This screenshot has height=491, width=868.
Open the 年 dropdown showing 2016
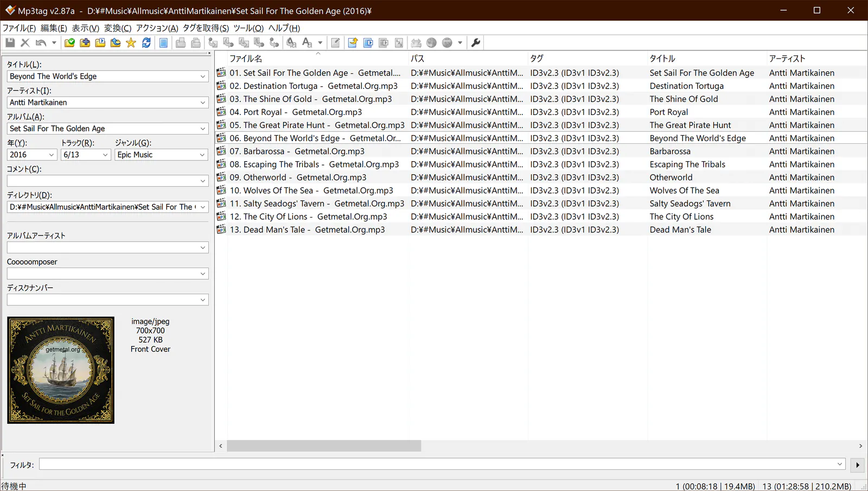point(52,155)
